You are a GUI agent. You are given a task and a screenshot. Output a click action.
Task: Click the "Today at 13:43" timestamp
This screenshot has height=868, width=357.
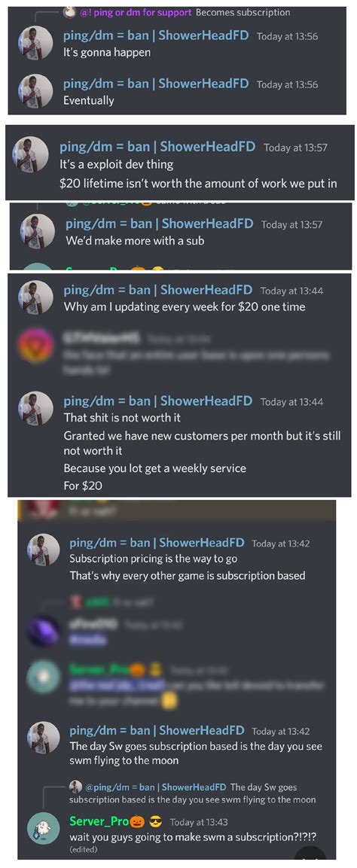(x=199, y=822)
